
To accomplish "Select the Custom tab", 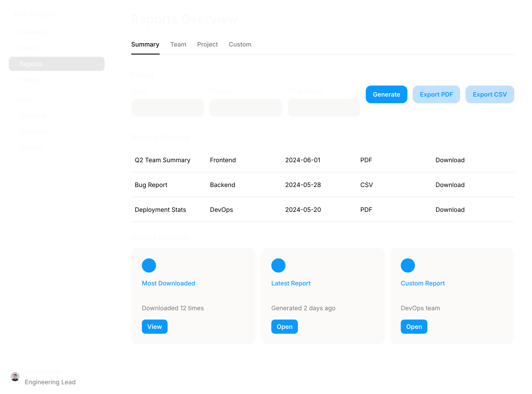I will click(240, 44).
